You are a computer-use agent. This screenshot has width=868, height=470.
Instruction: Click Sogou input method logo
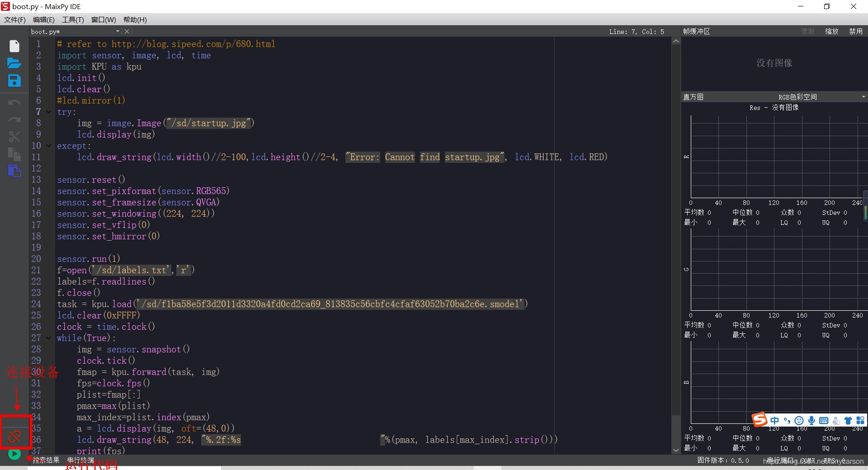759,419
